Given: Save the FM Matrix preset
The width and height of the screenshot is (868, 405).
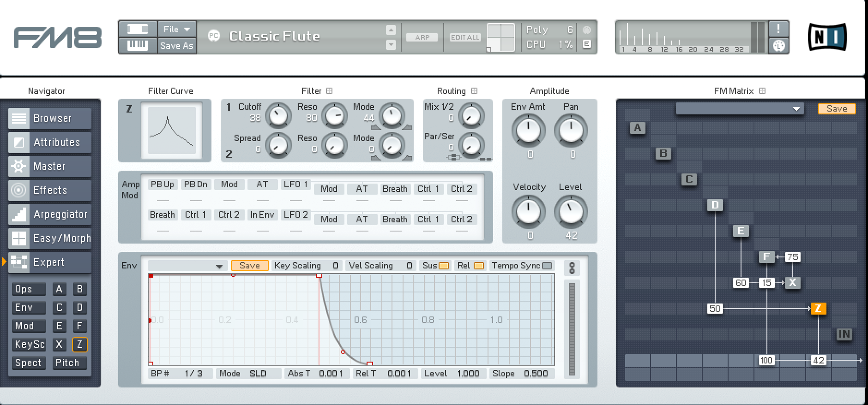Looking at the screenshot, I should point(837,109).
